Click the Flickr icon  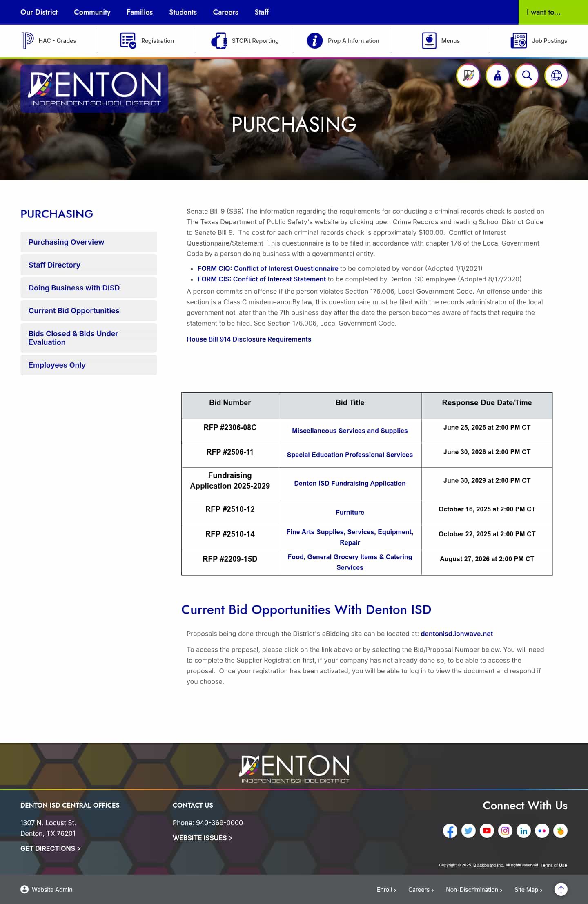[542, 830]
